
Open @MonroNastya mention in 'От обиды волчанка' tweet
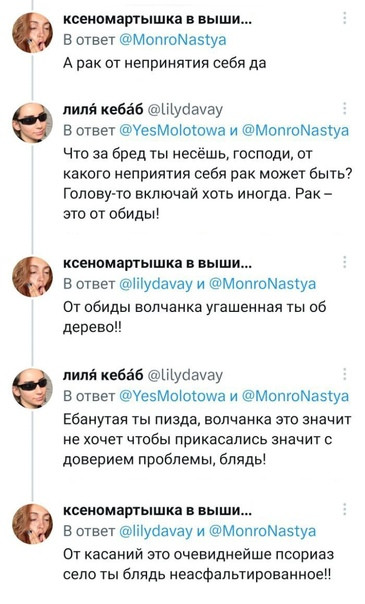tap(262, 284)
